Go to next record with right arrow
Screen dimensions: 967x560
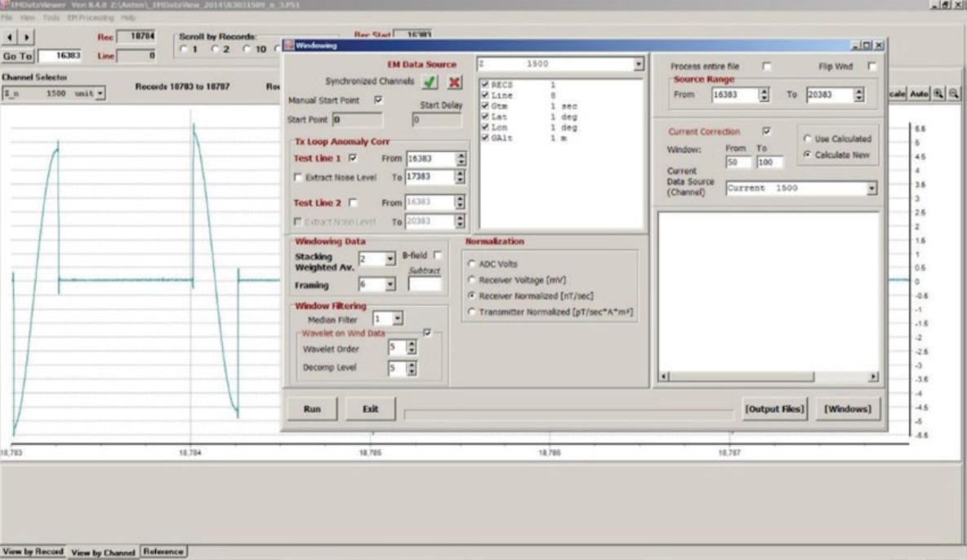coord(26,37)
